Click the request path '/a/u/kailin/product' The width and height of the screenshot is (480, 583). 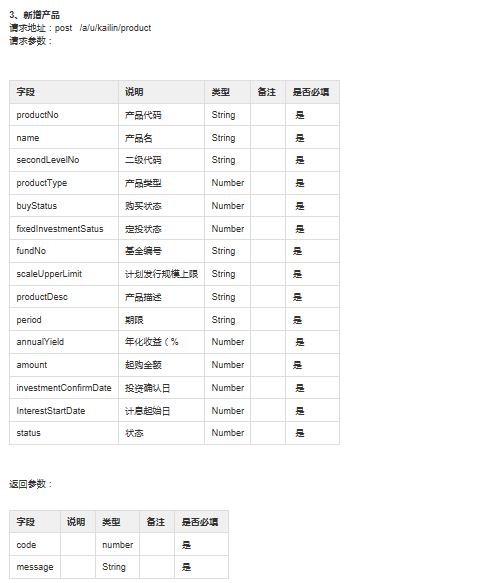coord(115,28)
